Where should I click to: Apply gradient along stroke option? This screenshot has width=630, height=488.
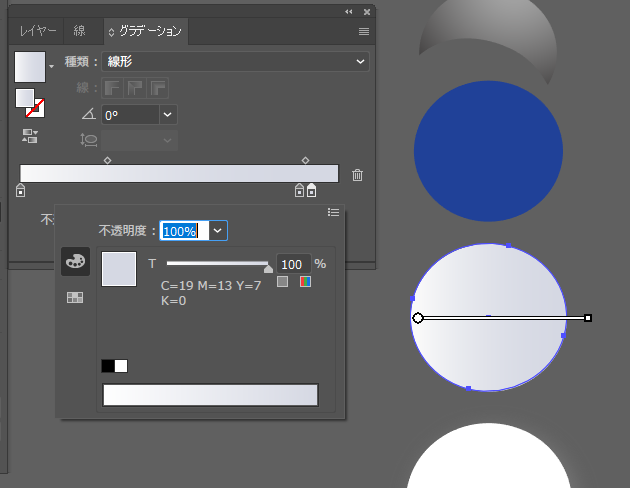[135, 88]
